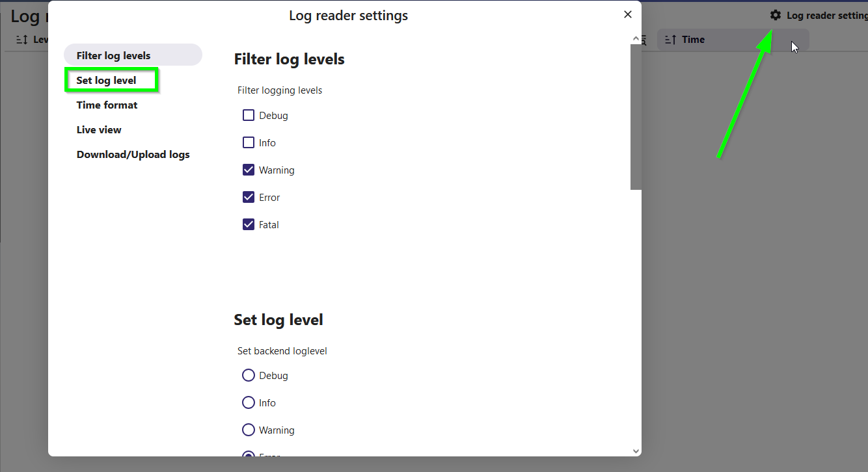Click the dialog's vertical scrollbar thumb
Viewport: 868px width, 472px height.
(636, 117)
